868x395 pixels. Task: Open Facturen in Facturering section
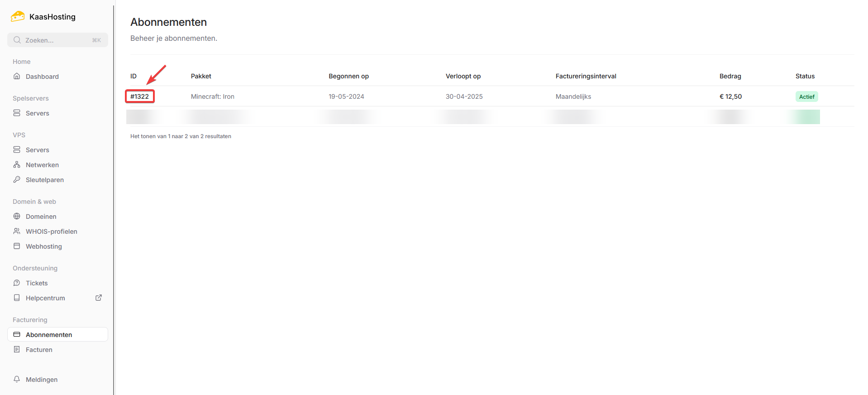click(39, 350)
